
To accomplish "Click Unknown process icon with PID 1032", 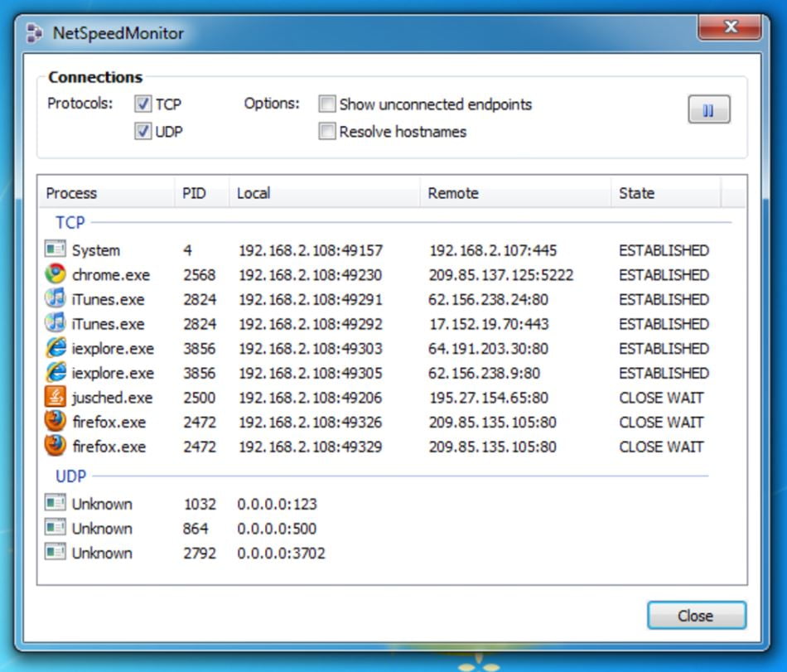I will pos(55,502).
